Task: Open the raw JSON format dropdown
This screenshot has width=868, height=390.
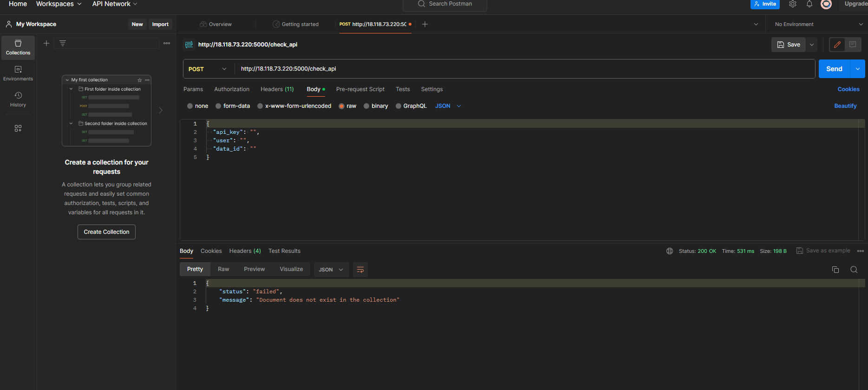Action: click(x=448, y=106)
